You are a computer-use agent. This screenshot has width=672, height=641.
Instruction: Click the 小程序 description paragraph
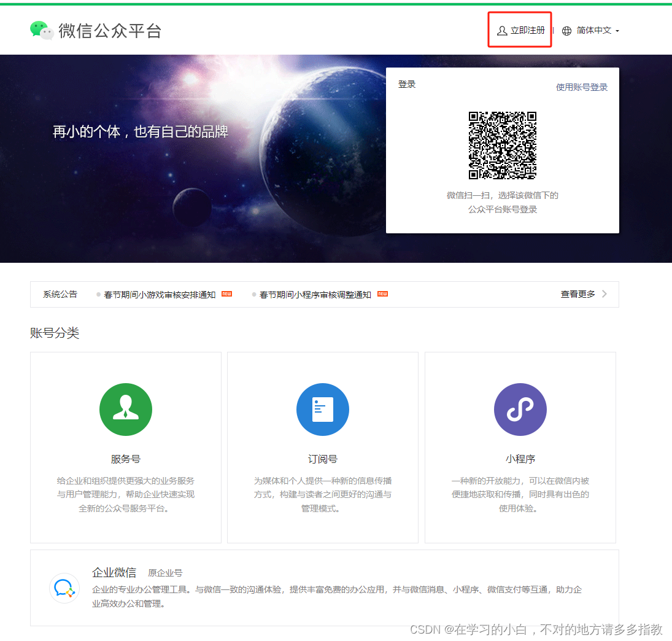[x=520, y=494]
